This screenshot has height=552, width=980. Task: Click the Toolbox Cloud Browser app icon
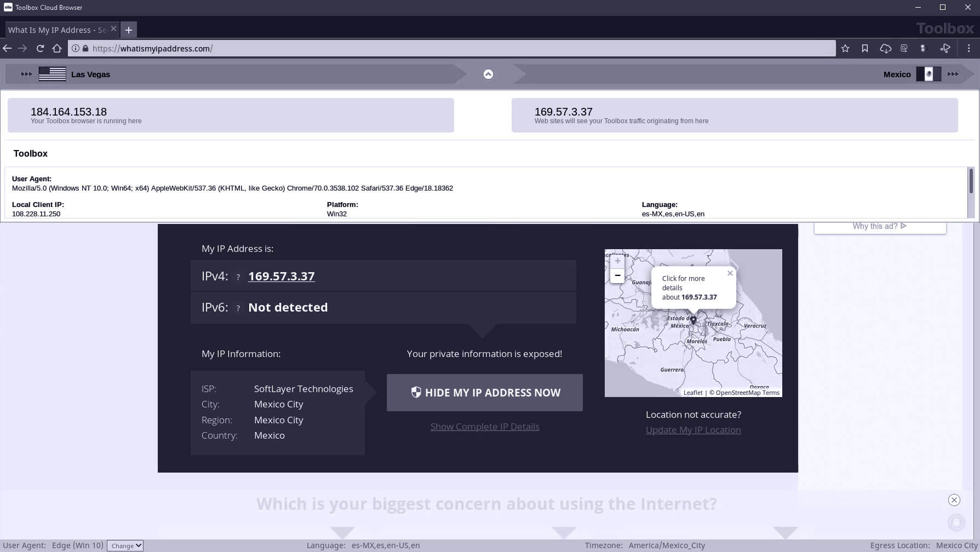(x=8, y=7)
